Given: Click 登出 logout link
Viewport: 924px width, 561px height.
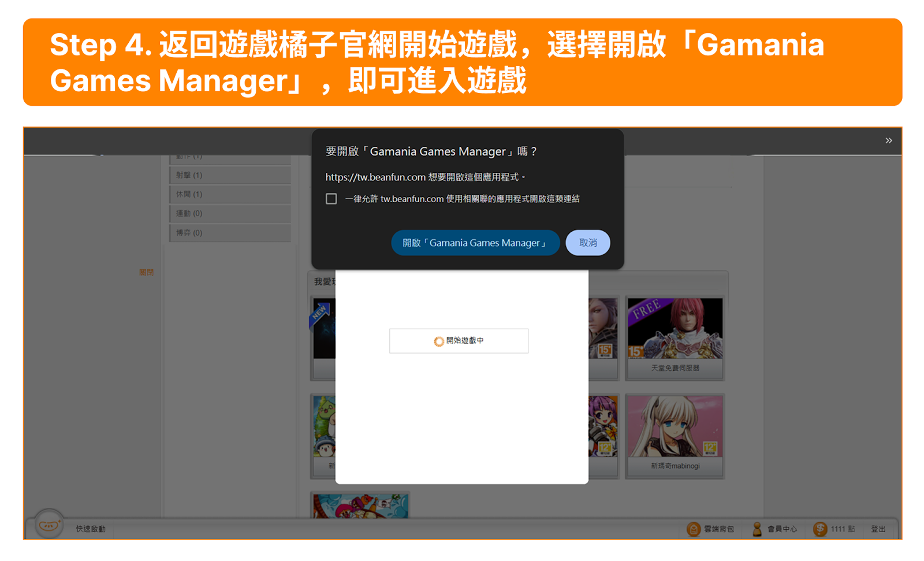Looking at the screenshot, I should 878,529.
